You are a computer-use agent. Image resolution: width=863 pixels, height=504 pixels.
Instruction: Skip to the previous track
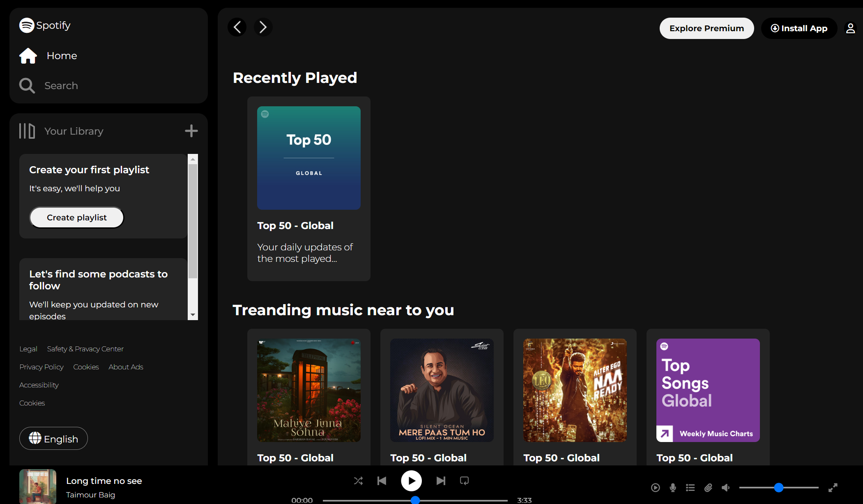coord(382,481)
